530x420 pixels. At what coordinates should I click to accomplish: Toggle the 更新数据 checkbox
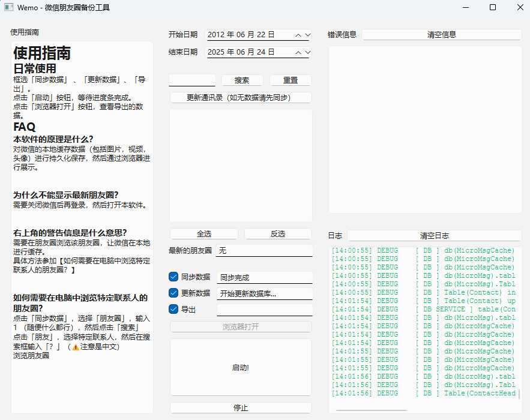[x=173, y=293]
